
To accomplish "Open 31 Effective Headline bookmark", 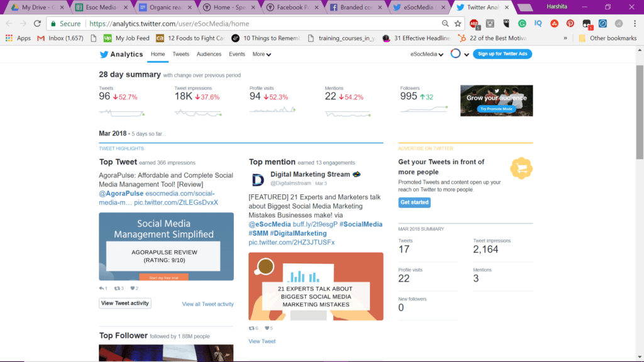I will (x=416, y=38).
